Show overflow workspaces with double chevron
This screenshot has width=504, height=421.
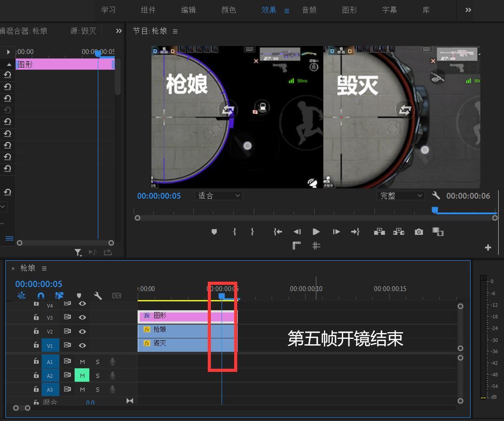(x=468, y=10)
